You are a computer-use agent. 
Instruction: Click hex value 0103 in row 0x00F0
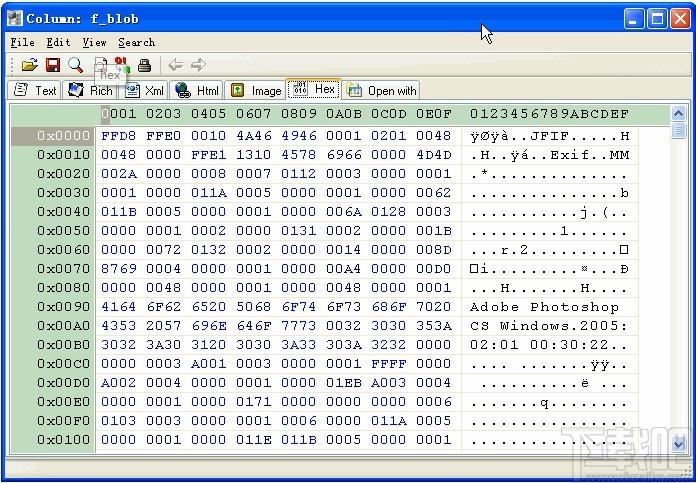click(119, 421)
